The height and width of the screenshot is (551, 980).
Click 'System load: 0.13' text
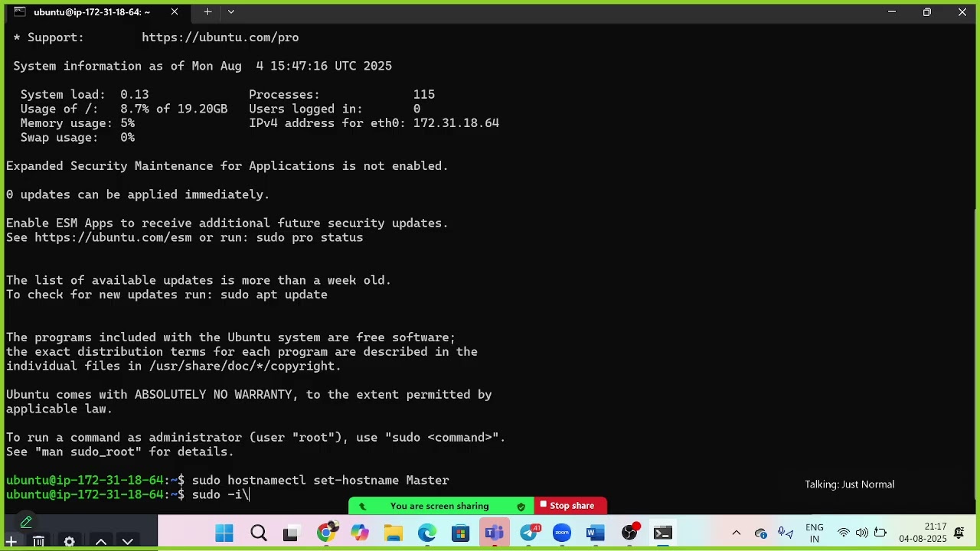pos(84,95)
